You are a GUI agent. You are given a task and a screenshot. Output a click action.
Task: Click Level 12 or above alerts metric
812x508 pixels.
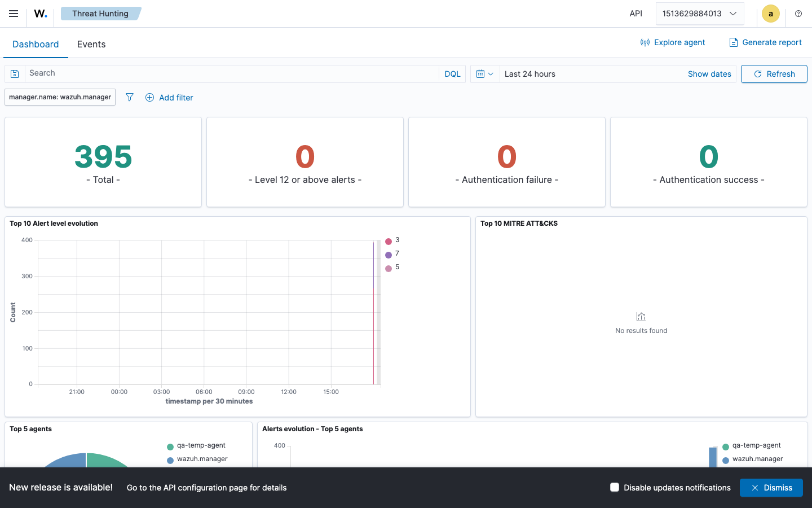pyautogui.click(x=305, y=163)
